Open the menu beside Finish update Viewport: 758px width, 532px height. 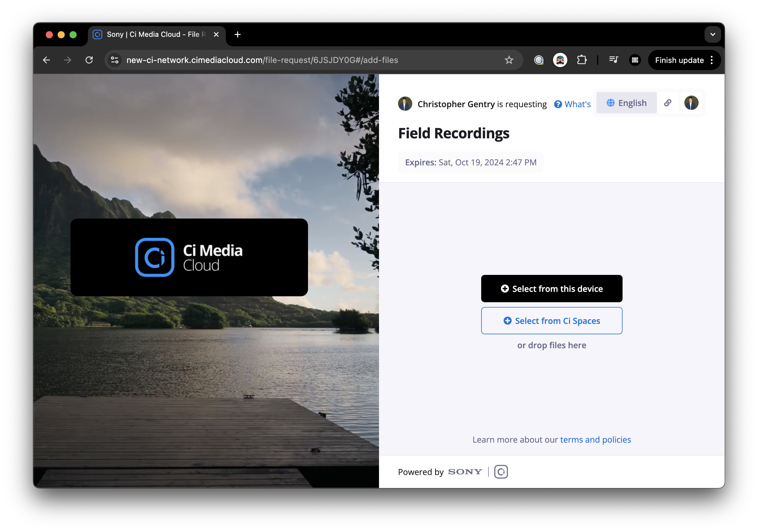[x=712, y=60]
